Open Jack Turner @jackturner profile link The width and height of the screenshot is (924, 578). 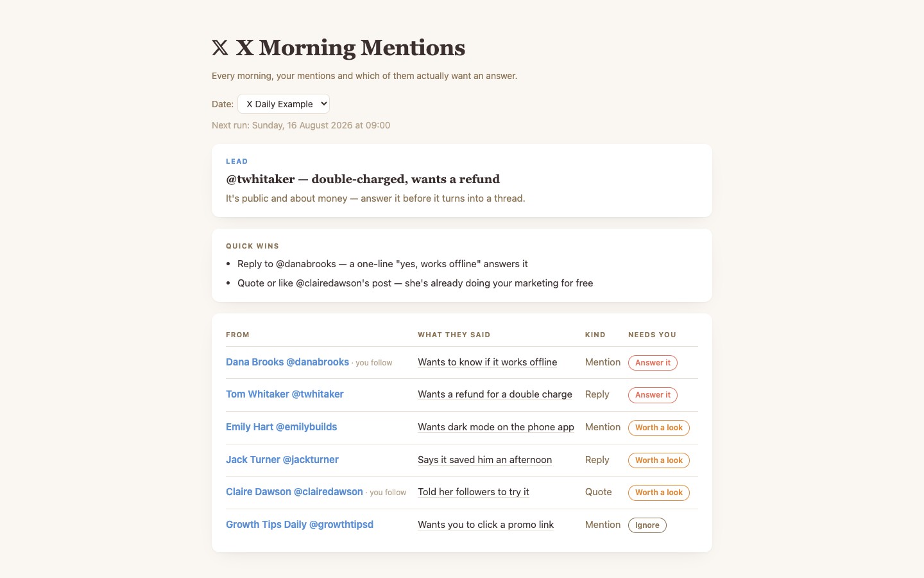(x=282, y=460)
